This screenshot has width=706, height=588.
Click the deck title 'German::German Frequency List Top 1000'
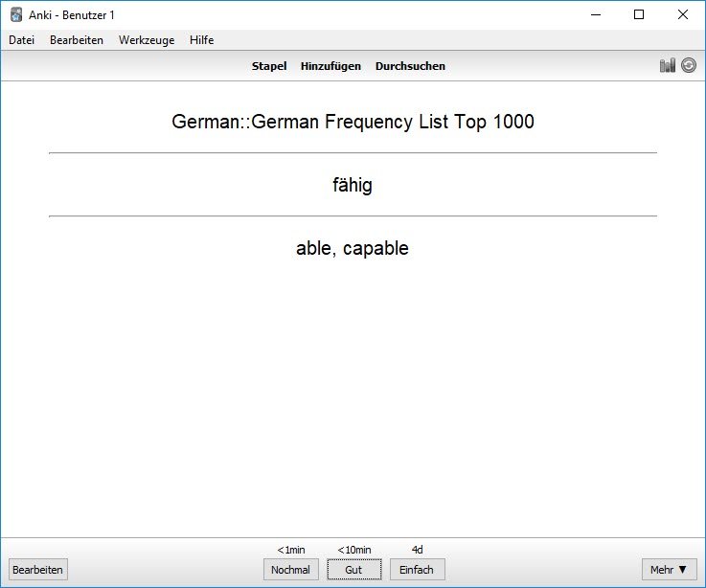coord(353,122)
